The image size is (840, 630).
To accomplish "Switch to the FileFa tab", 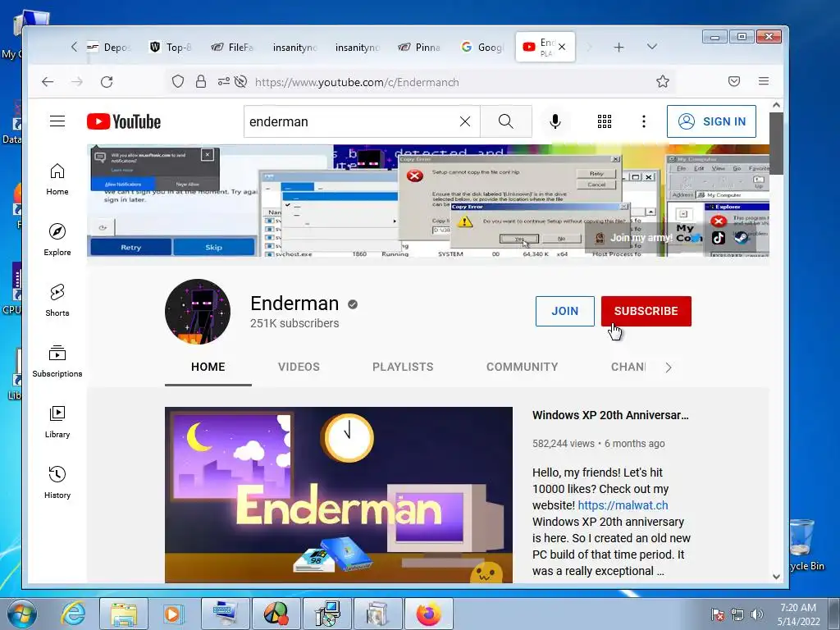I will pos(234,47).
